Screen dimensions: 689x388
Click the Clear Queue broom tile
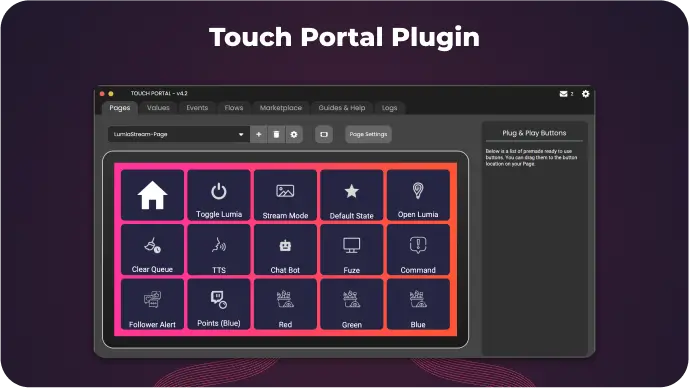(x=152, y=250)
